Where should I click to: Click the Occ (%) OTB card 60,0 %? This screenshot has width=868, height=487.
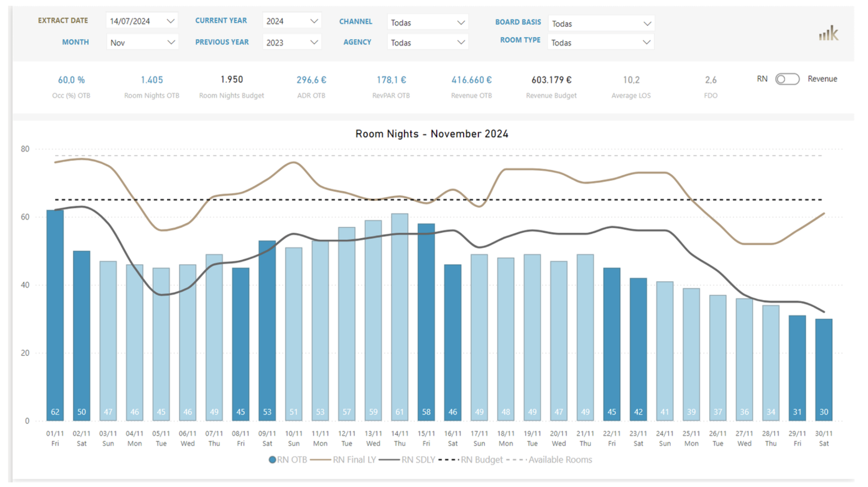pos(71,80)
